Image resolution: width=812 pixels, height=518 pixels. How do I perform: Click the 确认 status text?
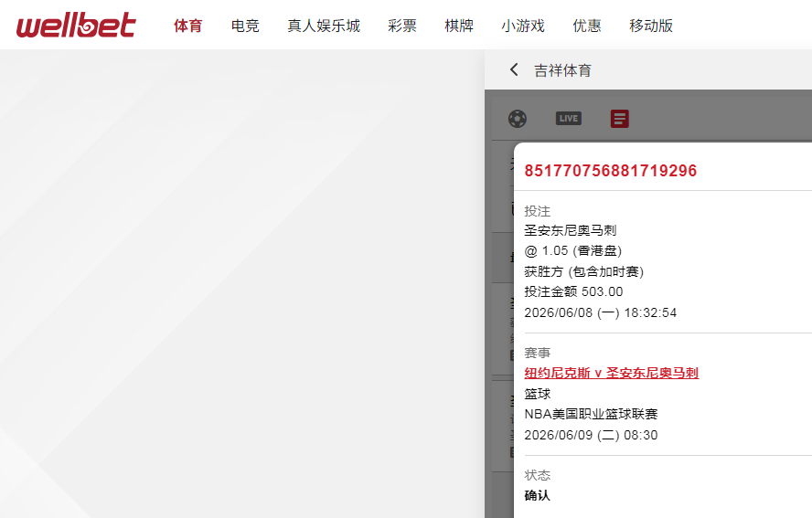tap(538, 495)
